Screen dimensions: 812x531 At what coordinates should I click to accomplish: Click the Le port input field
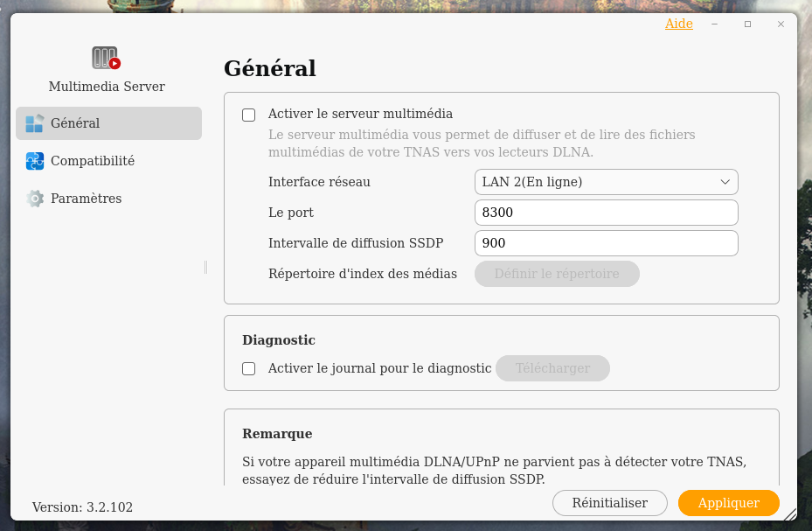click(x=606, y=213)
